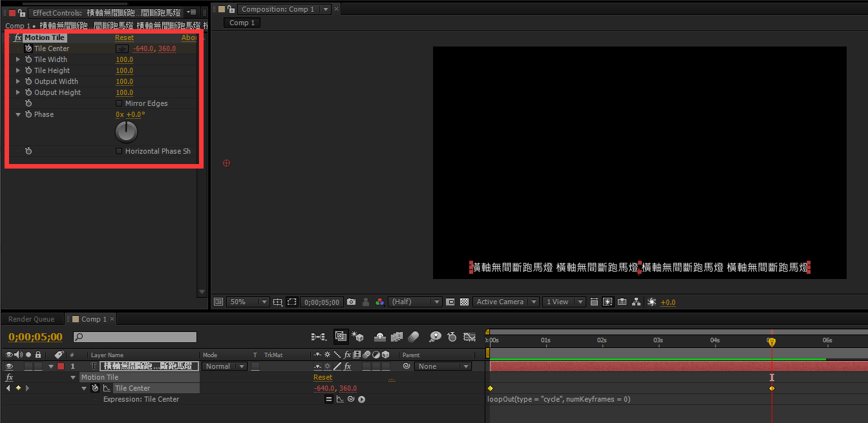Open the grid and guide options icon
The height and width of the screenshot is (423, 868).
(278, 302)
